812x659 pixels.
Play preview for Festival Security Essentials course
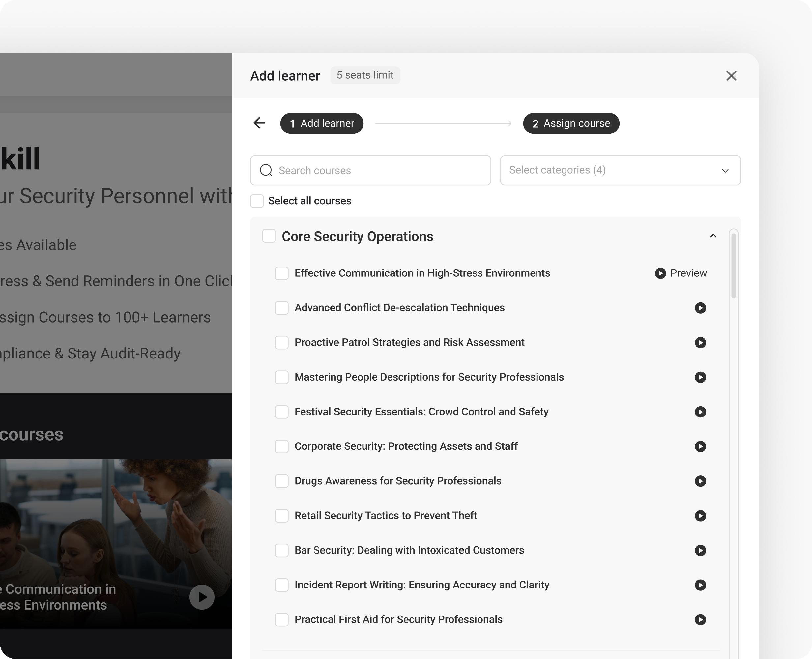(700, 412)
